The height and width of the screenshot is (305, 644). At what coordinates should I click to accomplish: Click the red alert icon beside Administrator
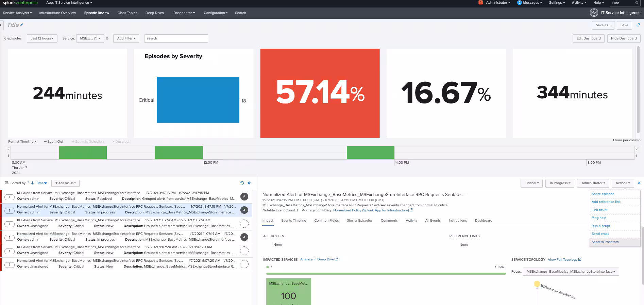point(480,3)
